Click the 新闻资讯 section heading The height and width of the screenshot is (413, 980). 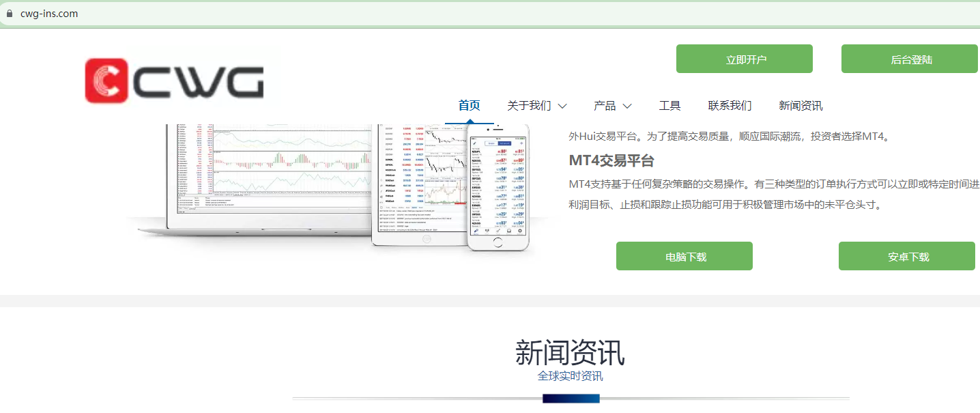[570, 352]
